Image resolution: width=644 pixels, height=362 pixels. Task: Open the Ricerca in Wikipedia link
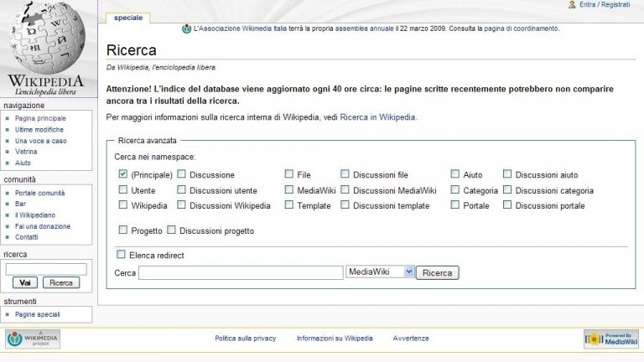coord(377,117)
